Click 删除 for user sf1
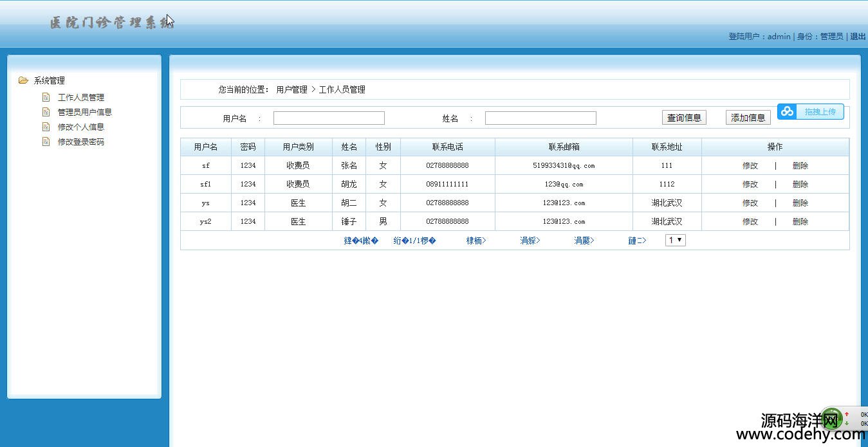 pos(800,184)
